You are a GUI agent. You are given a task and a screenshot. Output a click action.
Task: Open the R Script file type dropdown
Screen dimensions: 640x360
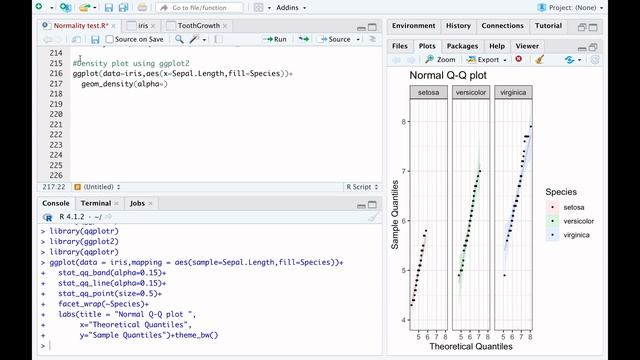362,187
